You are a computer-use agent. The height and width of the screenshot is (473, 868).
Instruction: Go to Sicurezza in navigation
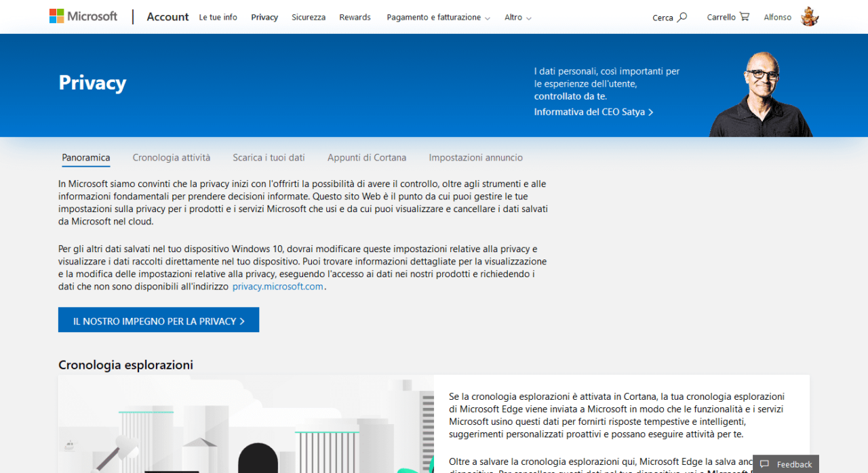tap(309, 18)
